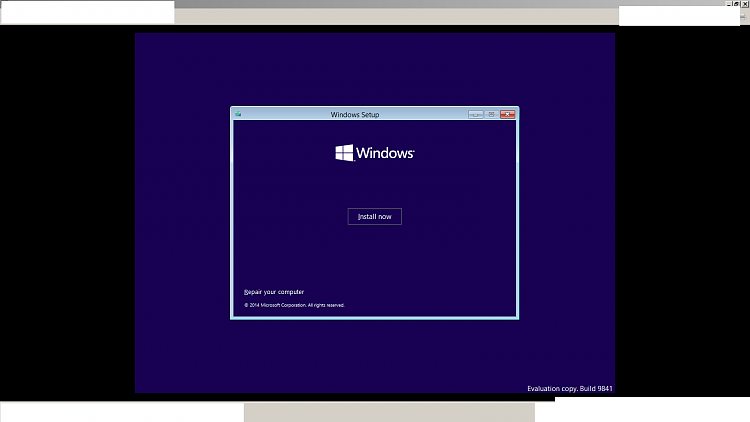This screenshot has height=422, width=750.
Task: Click the Windows logo in setup dialog
Action: [x=375, y=153]
